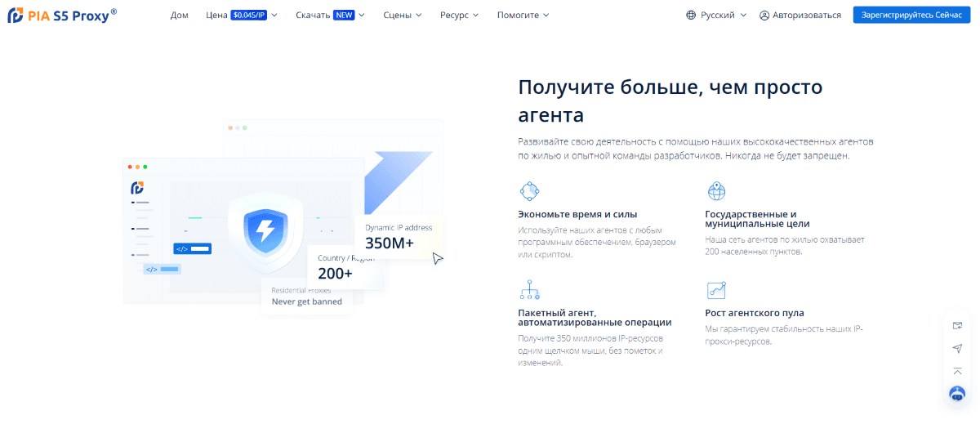Click the NEW badge beside Скачать
The image size is (980, 442).
(x=344, y=15)
